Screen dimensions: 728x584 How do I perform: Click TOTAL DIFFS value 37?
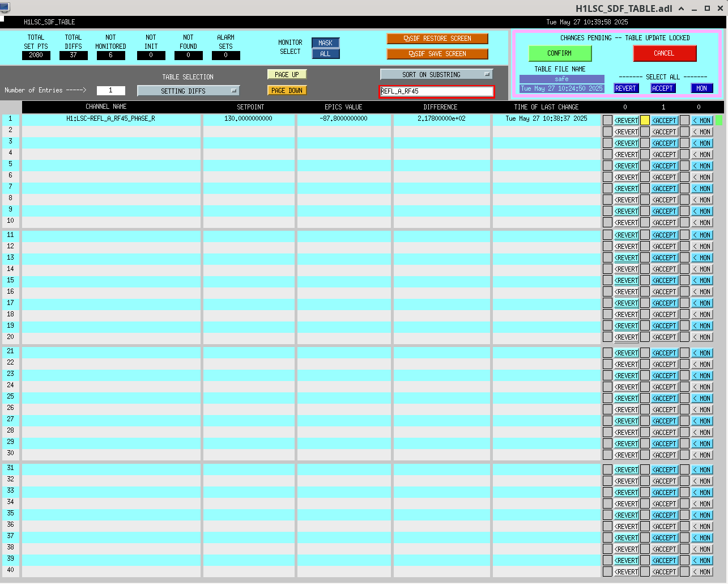pyautogui.click(x=74, y=55)
